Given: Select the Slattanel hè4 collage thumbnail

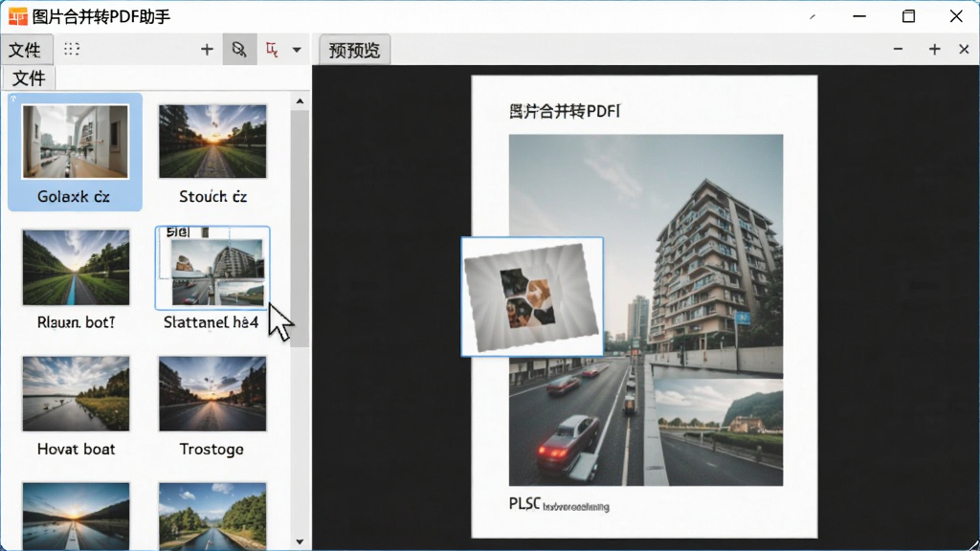Looking at the screenshot, I should (x=212, y=268).
